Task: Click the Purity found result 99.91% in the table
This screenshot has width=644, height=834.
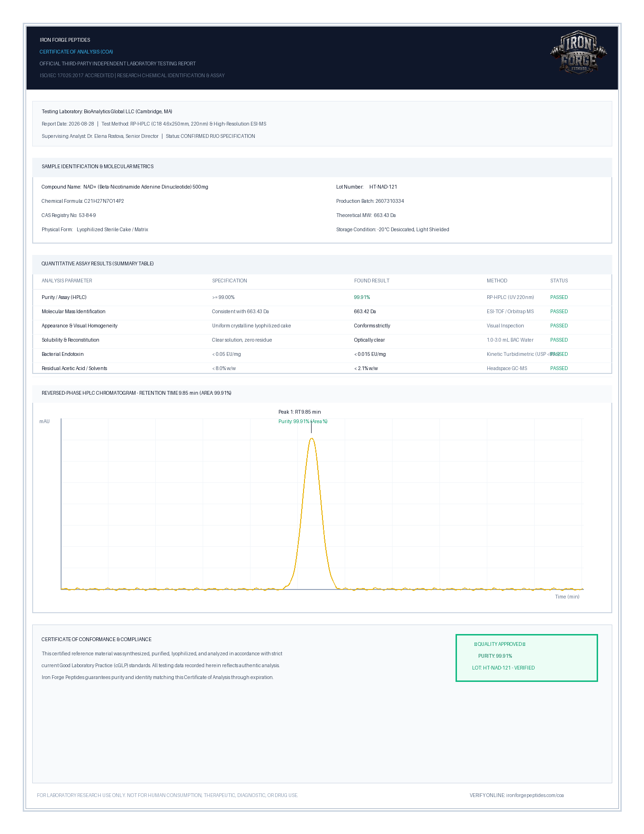Action: click(x=362, y=297)
